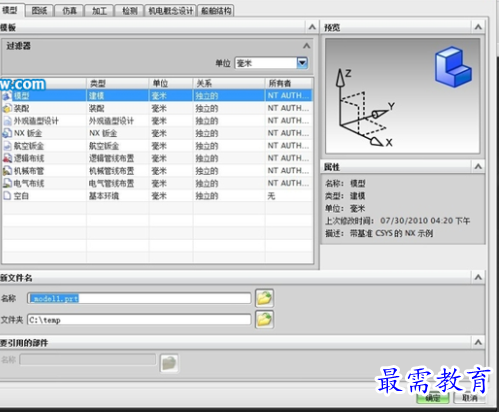This screenshot has width=499, height=412.
Task: Click the 独立的 cell in the 装配 row
Action: pyautogui.click(x=229, y=108)
